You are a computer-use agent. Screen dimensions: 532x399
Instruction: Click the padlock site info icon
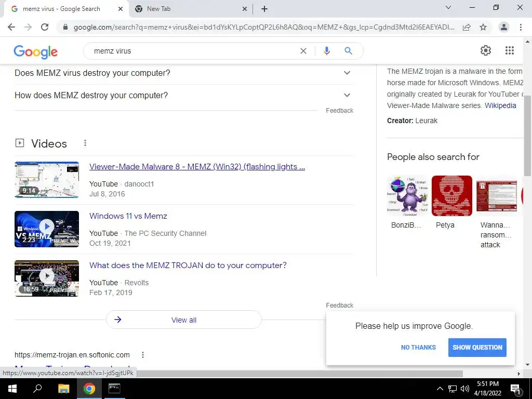click(65, 27)
